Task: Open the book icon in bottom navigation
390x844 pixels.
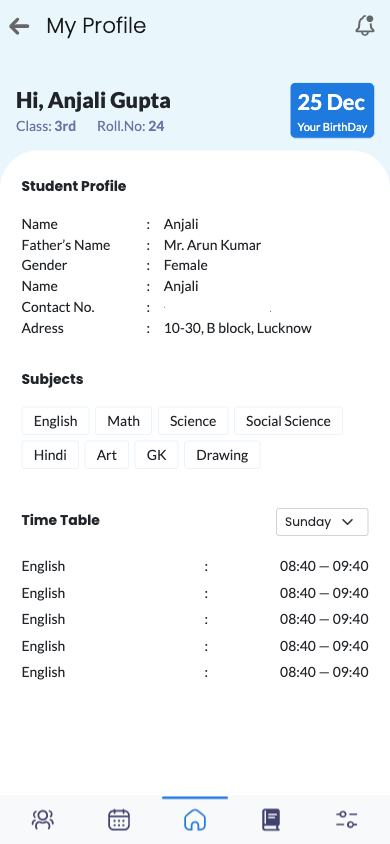Action: click(271, 820)
